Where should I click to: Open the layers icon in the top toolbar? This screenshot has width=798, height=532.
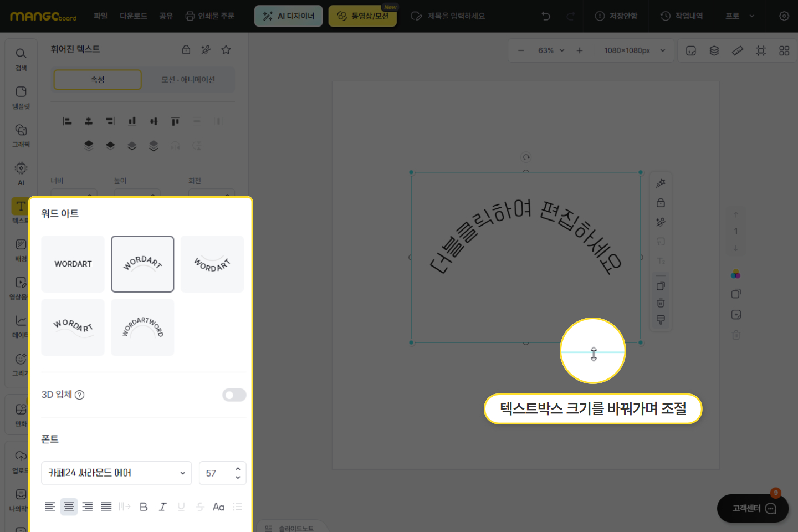(x=714, y=50)
